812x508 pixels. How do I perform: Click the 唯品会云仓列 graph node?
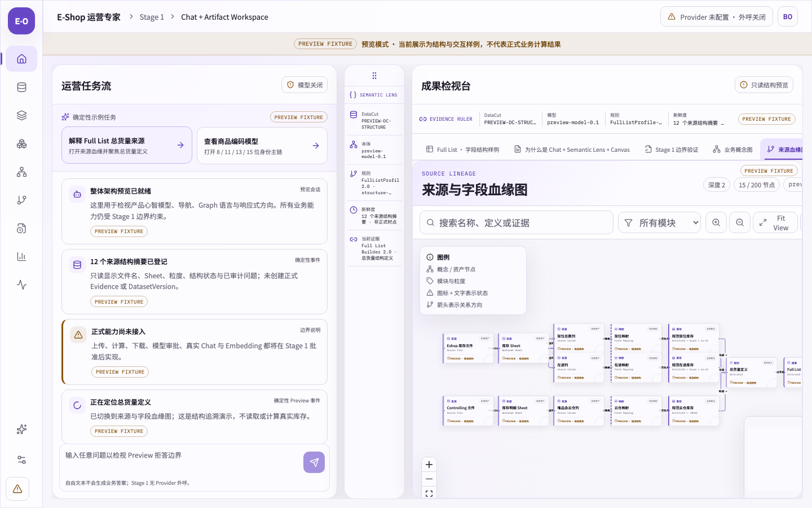579,410
